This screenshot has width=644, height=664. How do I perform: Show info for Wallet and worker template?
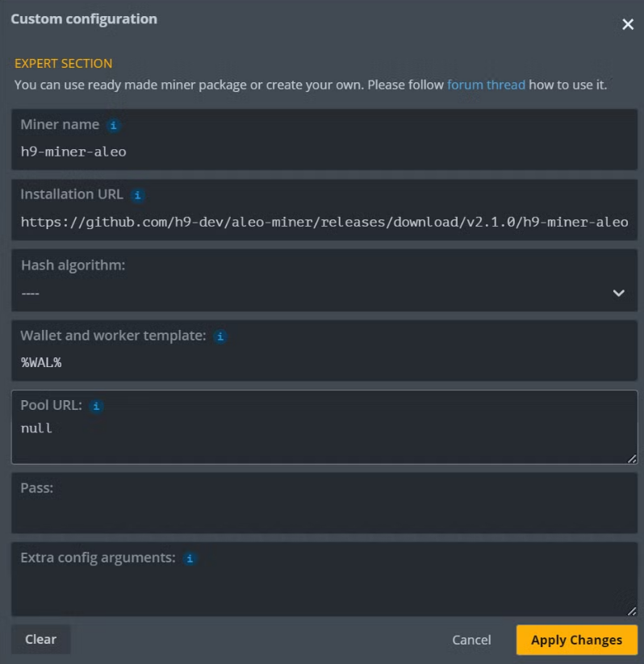(x=220, y=336)
